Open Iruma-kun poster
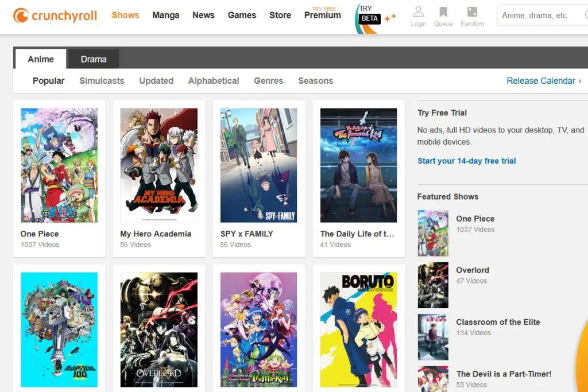Screen dimensions: 588x392 [259, 329]
